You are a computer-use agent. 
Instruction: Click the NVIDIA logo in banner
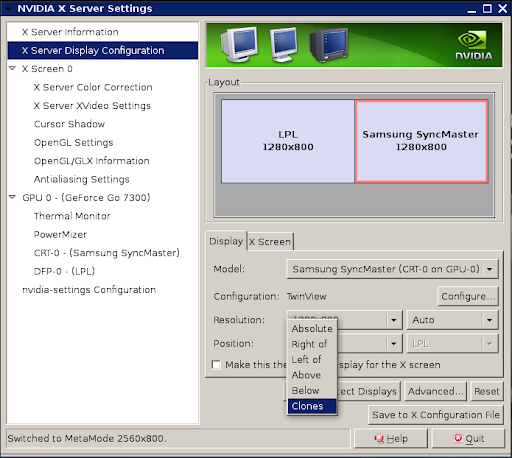coord(474,46)
